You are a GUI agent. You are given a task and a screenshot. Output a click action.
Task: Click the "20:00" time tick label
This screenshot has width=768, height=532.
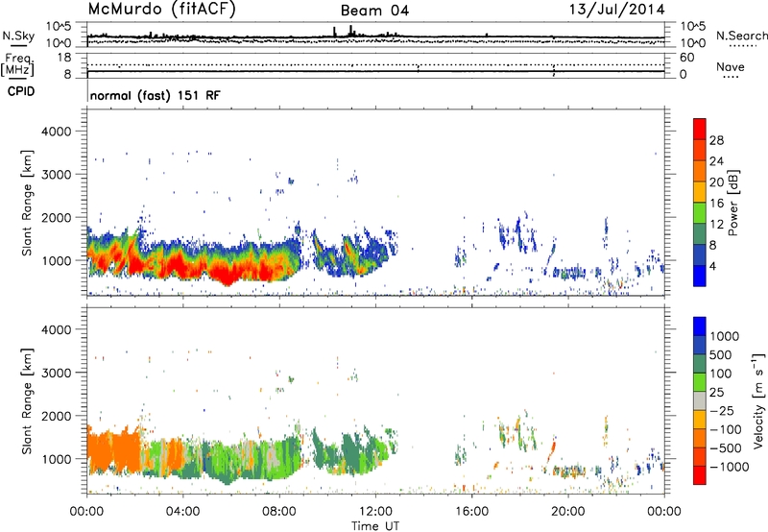pos(568,512)
